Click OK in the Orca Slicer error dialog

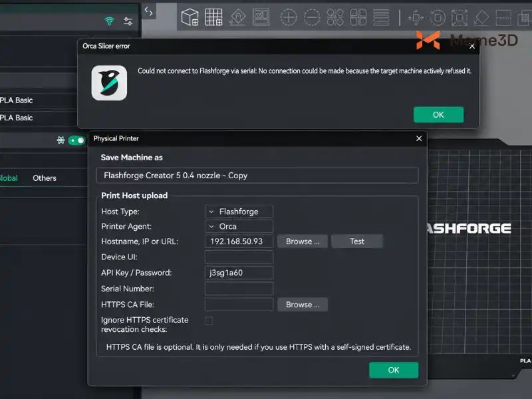coord(438,114)
